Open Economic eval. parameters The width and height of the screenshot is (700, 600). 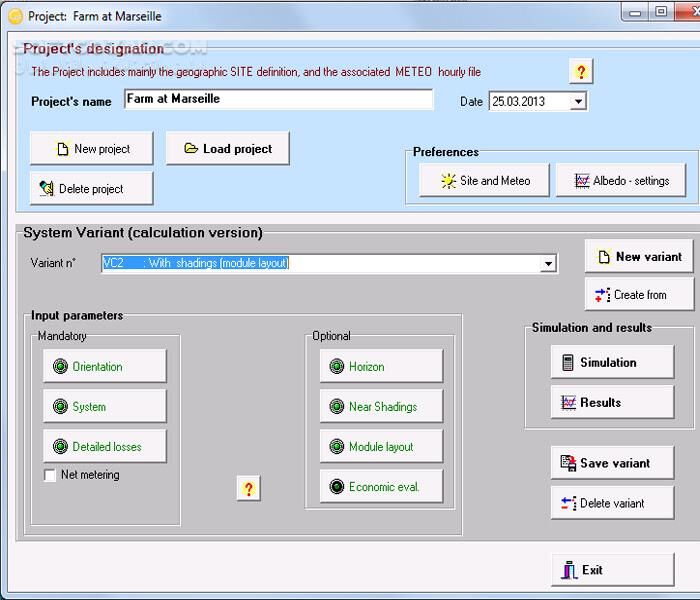coord(381,487)
